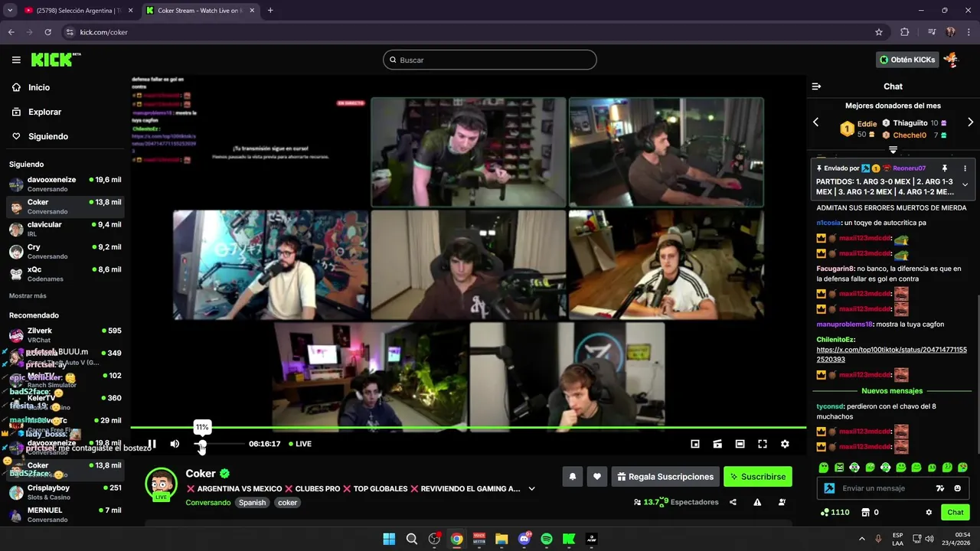Viewport: 980px width, 551px height.
Task: Click the green Suscribirse button
Action: [x=758, y=477]
